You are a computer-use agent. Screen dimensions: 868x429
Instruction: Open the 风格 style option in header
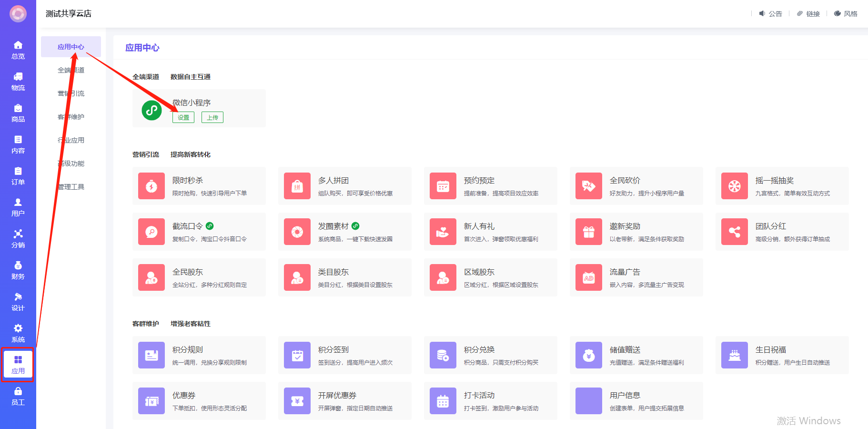coord(846,14)
